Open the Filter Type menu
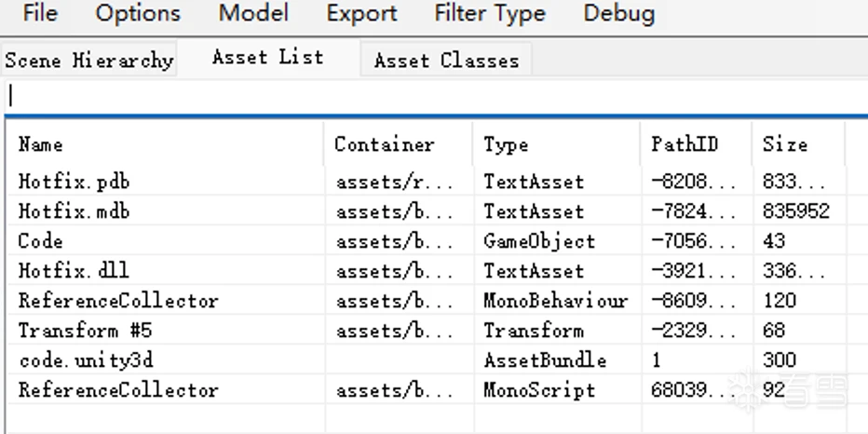The width and height of the screenshot is (868, 434). 490,13
